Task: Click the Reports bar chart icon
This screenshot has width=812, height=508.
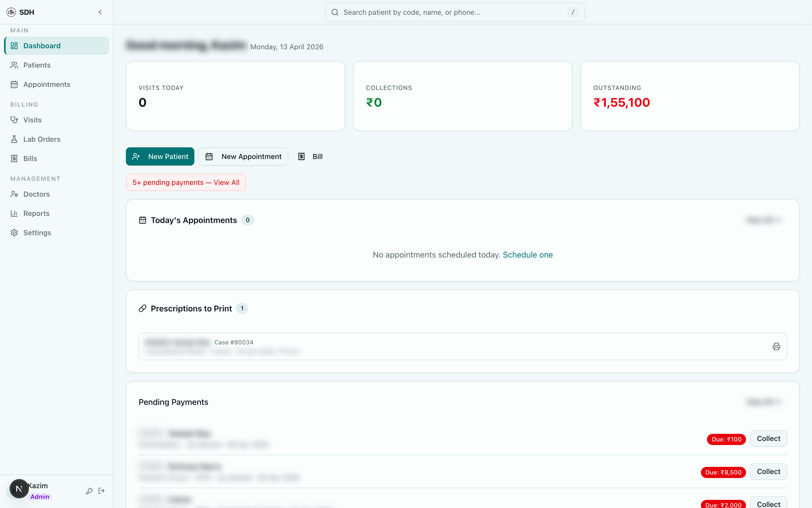Action: 14,213
